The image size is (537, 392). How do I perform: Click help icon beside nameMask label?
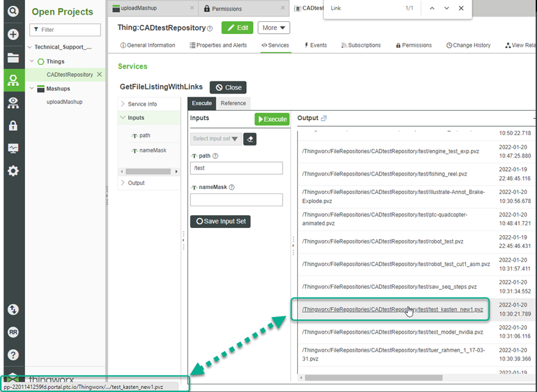point(231,187)
